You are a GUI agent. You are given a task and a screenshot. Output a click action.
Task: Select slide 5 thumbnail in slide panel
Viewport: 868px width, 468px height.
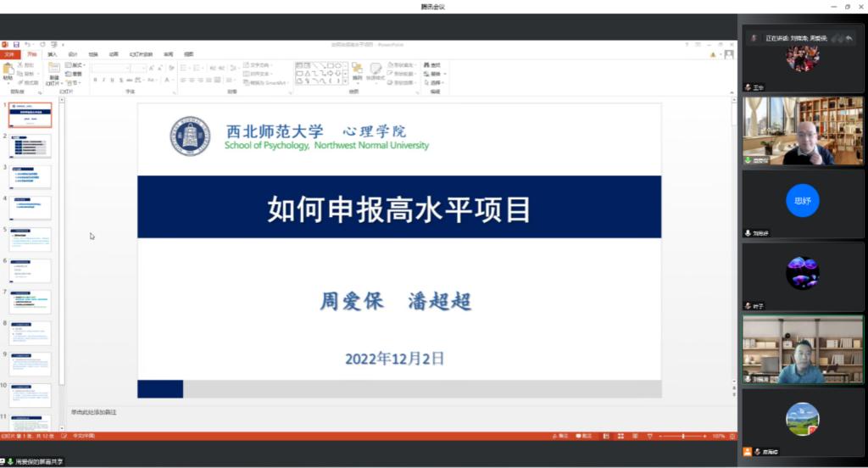click(x=31, y=239)
